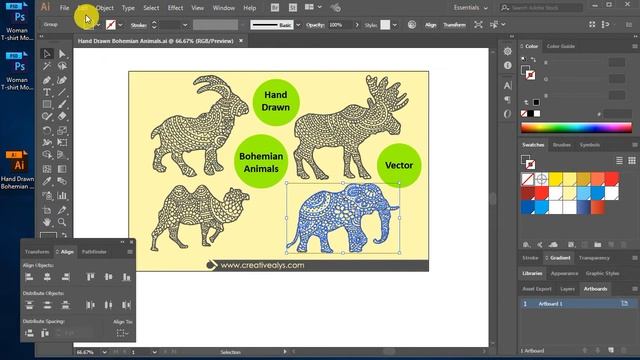Screen dimensions: 640x360
Task: Select the Column Graph tool
Action: 62,196
